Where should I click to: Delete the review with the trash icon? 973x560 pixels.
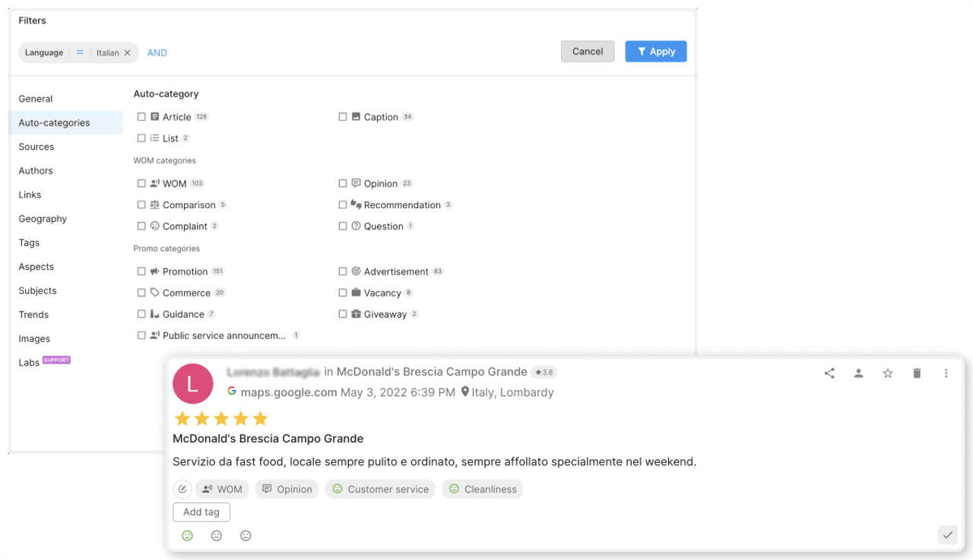917,373
